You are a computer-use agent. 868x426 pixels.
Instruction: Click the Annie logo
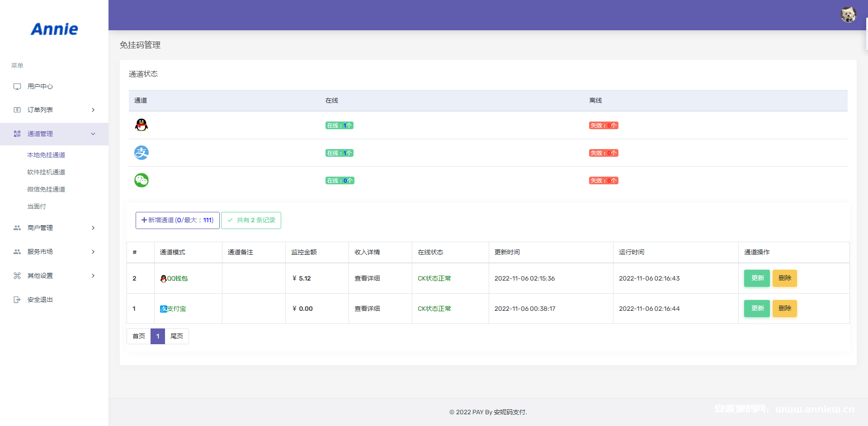[54, 29]
